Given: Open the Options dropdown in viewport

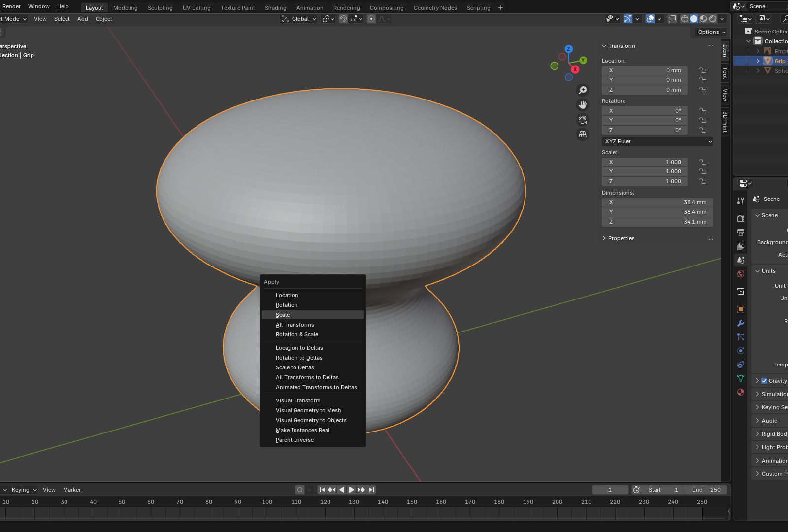Looking at the screenshot, I should click(x=712, y=32).
